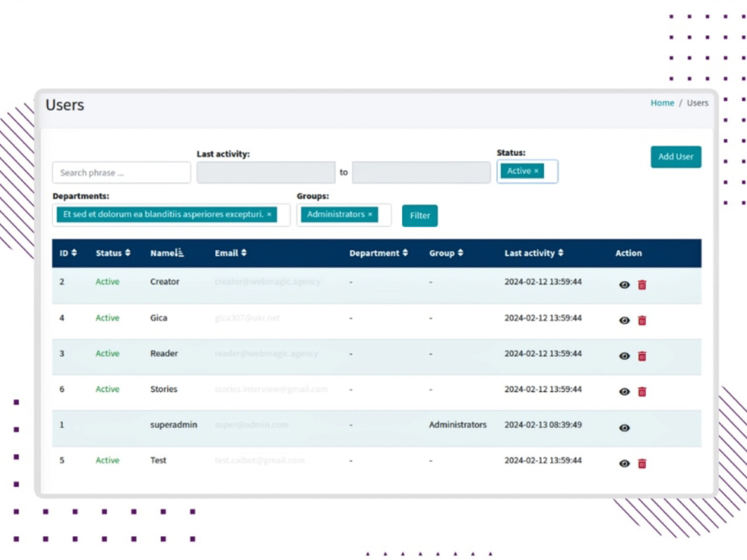Select the Creator name cell

click(x=165, y=281)
